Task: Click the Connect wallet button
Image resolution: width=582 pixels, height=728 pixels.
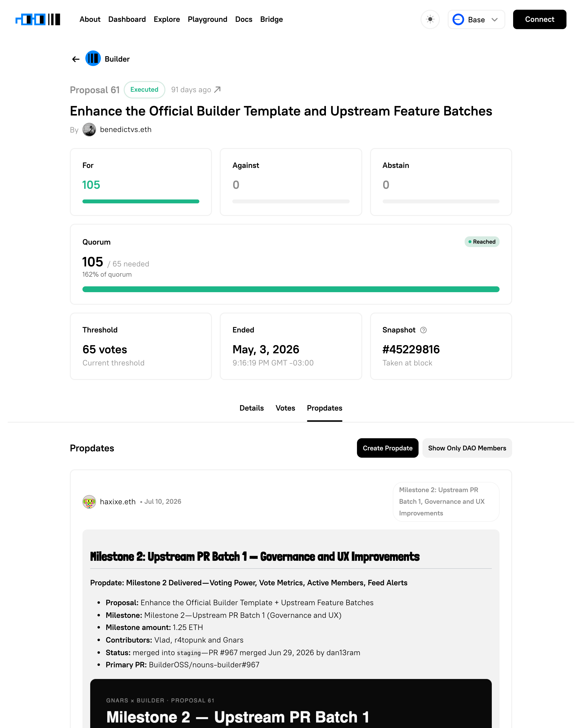Action: (540, 19)
